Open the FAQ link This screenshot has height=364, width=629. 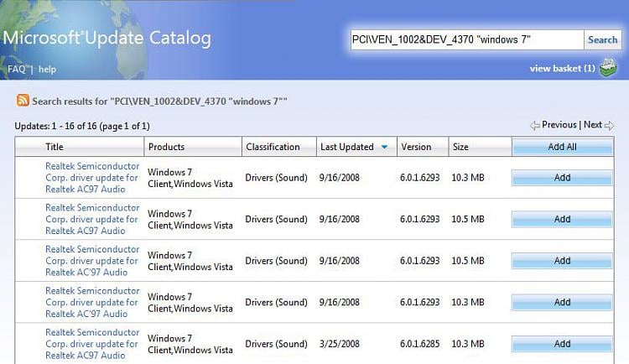pyautogui.click(x=17, y=69)
